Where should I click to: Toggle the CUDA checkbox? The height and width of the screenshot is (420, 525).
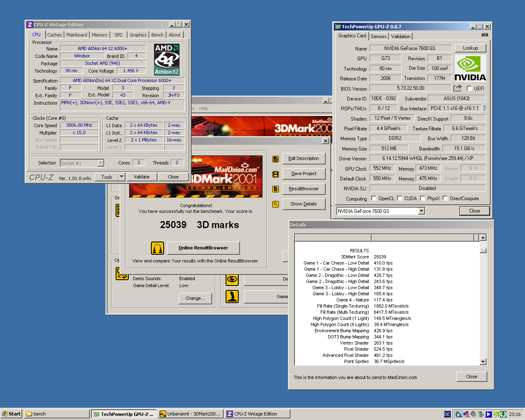pos(399,199)
